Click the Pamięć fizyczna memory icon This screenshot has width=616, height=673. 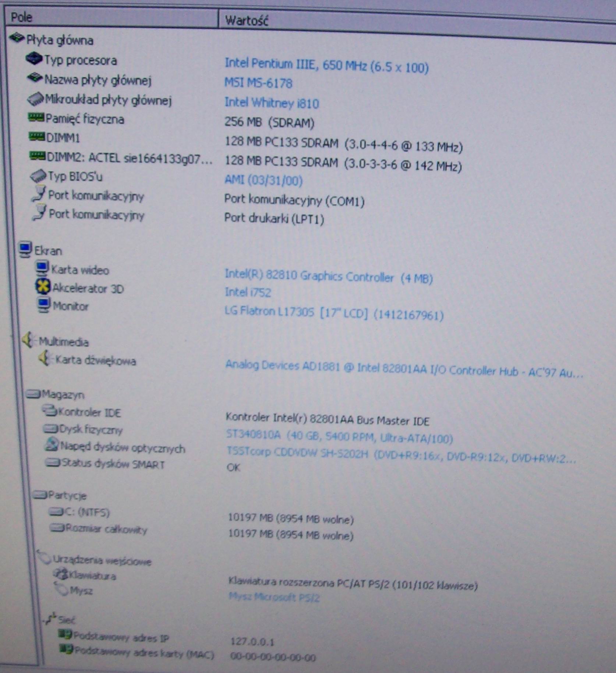(36, 118)
